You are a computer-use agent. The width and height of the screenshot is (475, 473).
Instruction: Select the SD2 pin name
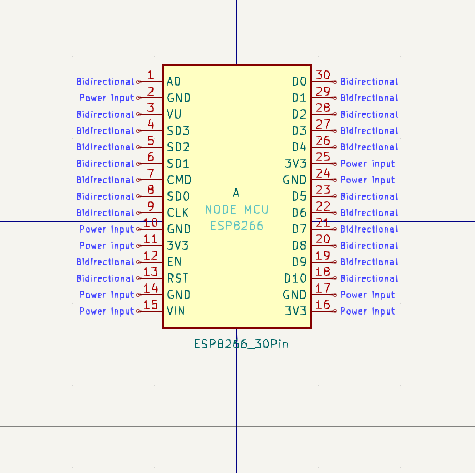[x=178, y=147]
